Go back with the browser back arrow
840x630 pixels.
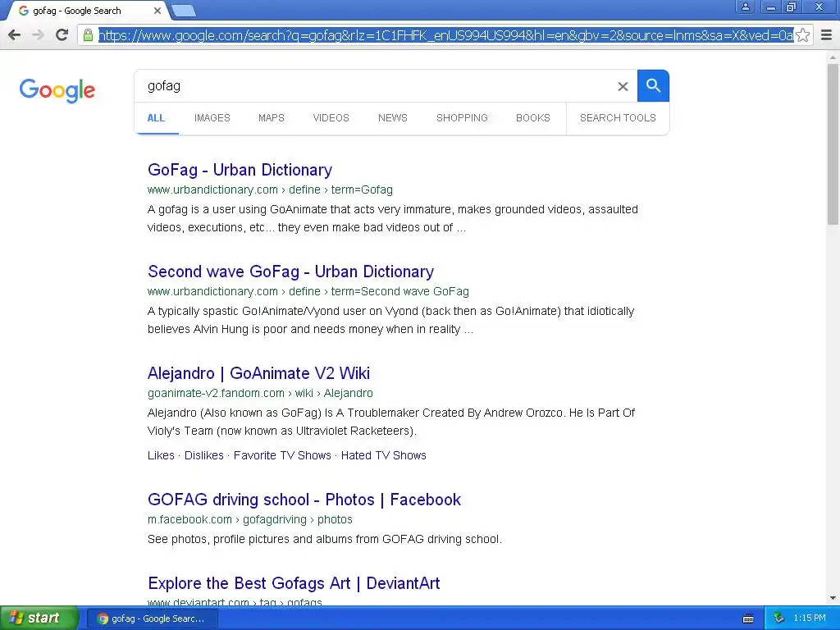(15, 35)
